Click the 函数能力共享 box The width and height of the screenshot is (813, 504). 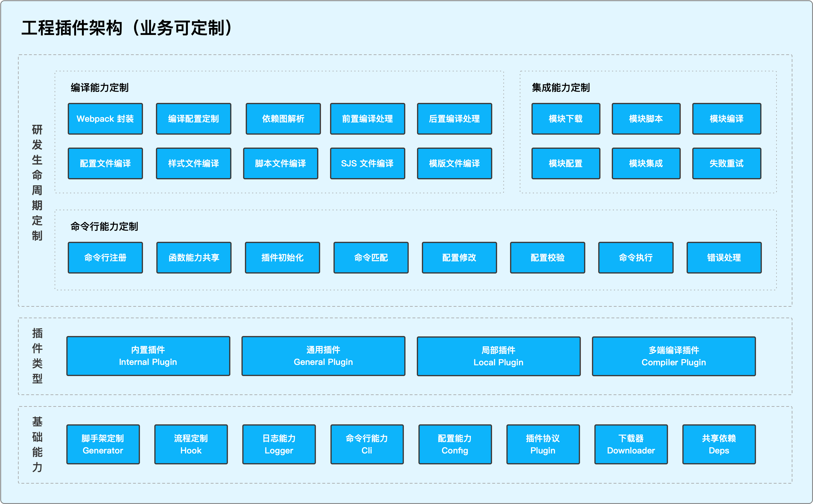[x=194, y=258]
